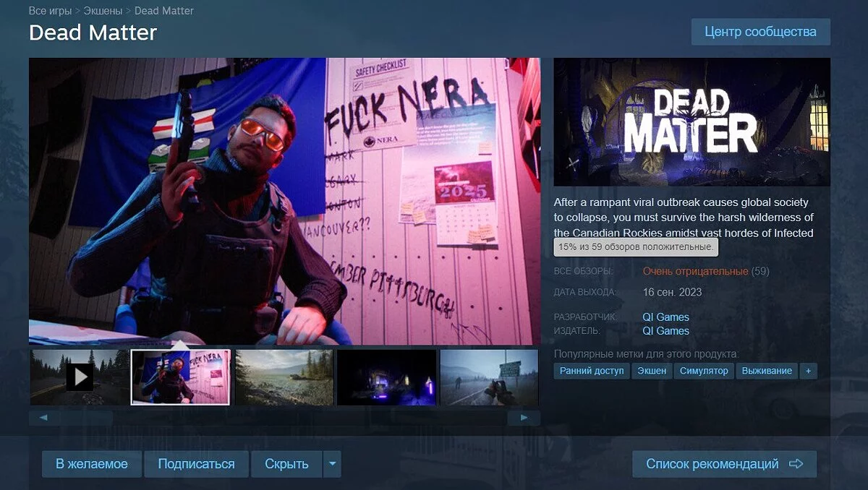The height and width of the screenshot is (490, 868).
Task: Select the lake landscape screenshot thumbnail
Action: pyautogui.click(x=284, y=377)
